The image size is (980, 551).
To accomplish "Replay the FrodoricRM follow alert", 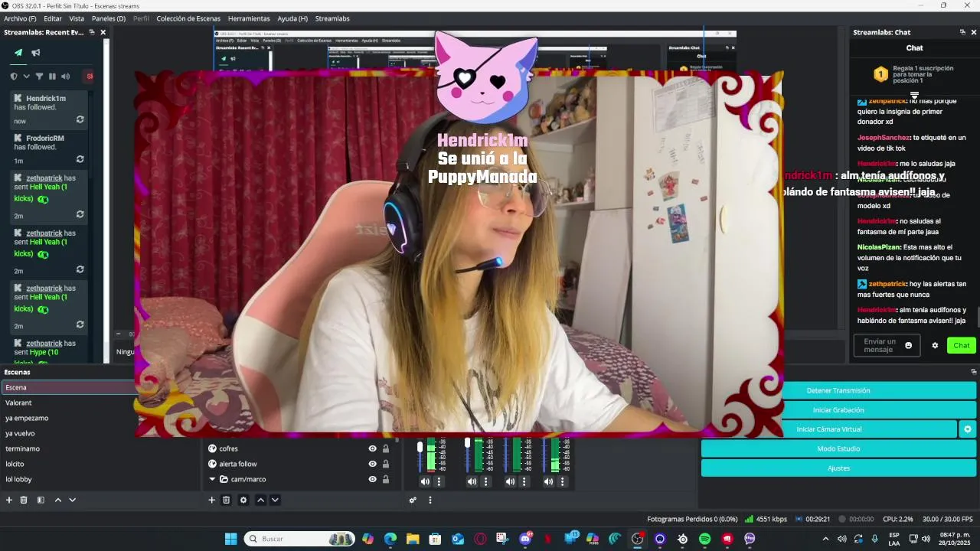I will click(x=80, y=159).
